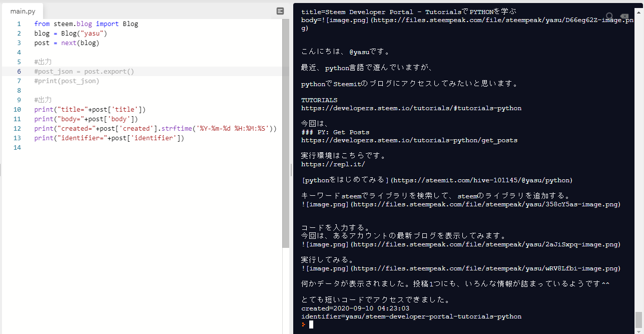
Task: Click the wRV8Lfbi-image.png URL line
Action: [x=461, y=268]
